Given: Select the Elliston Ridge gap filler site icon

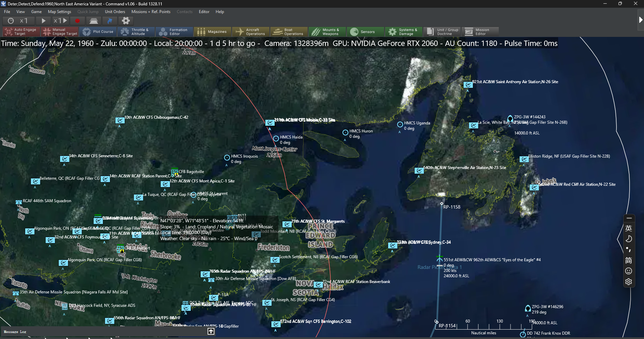Looking at the screenshot, I should 524,159.
